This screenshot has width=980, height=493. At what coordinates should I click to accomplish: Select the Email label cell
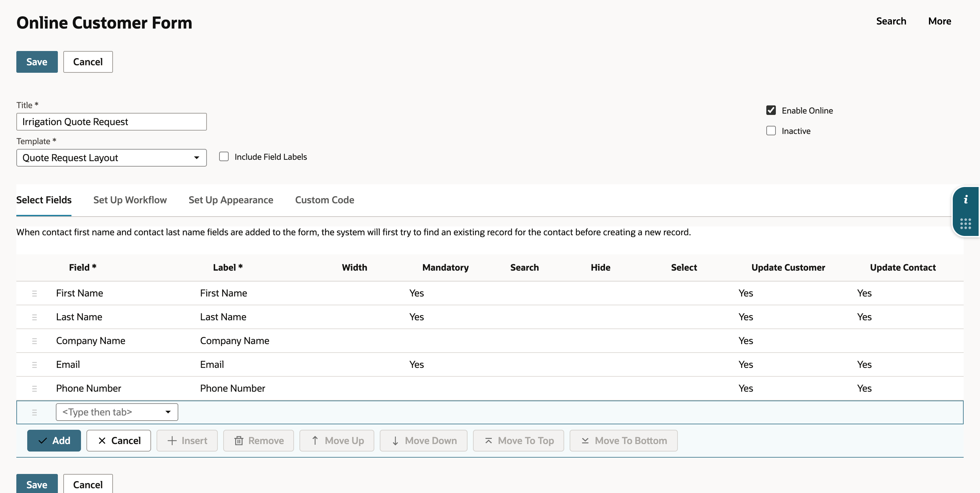[x=212, y=364]
